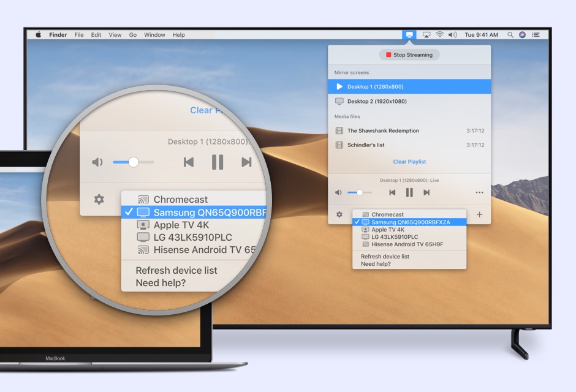
Task: Open the Wi-Fi menu bar icon
Action: pyautogui.click(x=439, y=35)
